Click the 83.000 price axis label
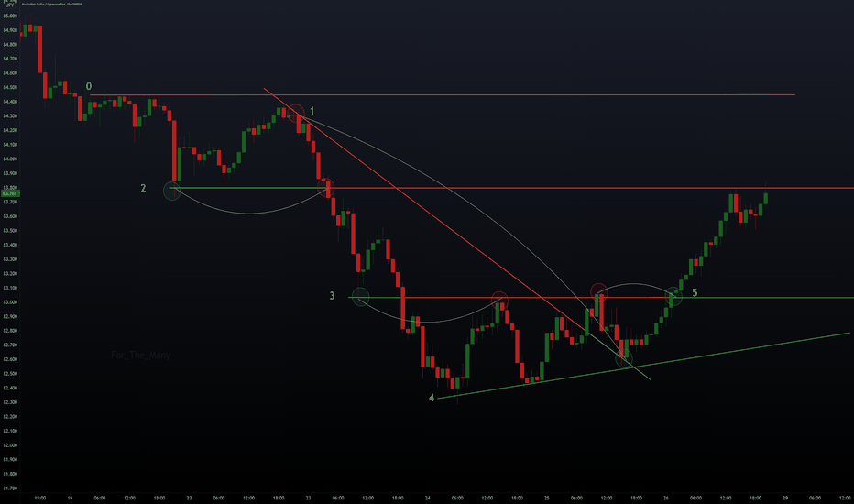 coord(10,302)
